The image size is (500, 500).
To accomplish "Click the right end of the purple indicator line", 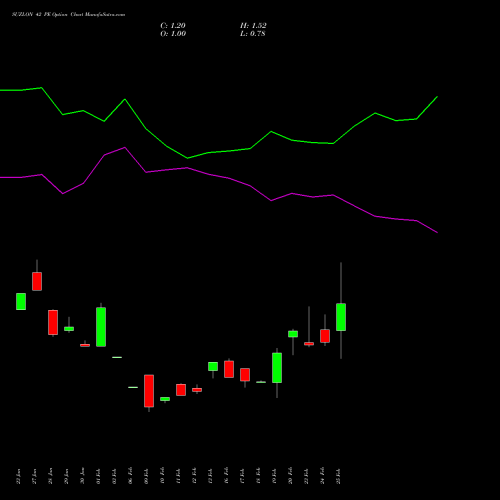I will (x=437, y=232).
